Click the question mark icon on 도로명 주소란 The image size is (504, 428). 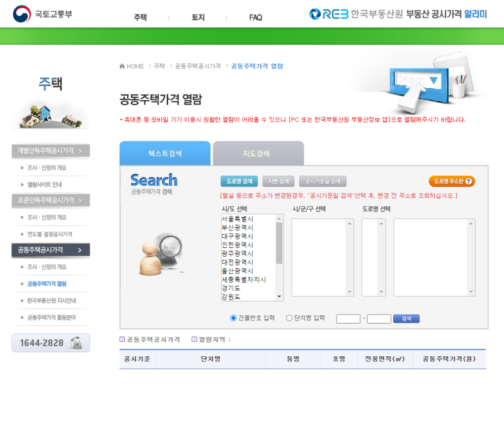469,181
